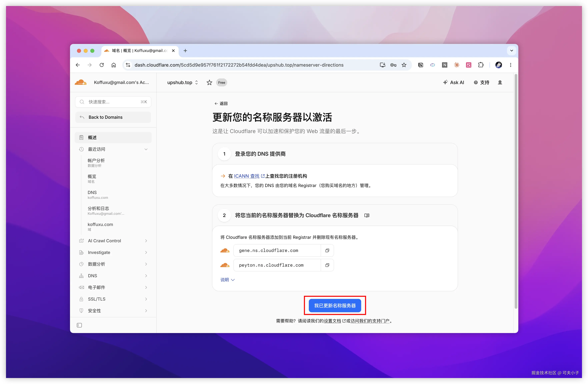Click the 返回 back link
The width and height of the screenshot is (588, 384).
point(221,104)
